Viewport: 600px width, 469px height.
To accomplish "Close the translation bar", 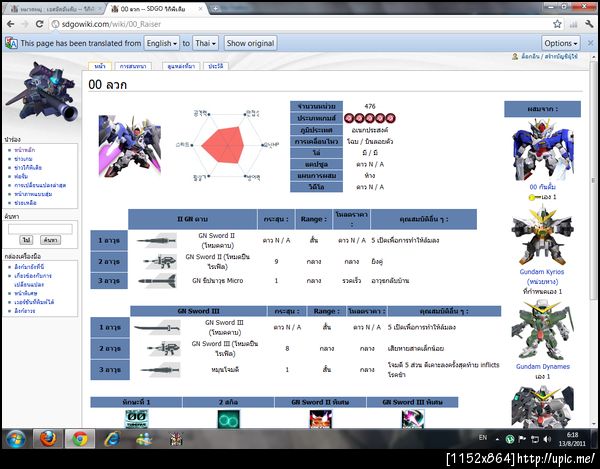I will point(591,43).
